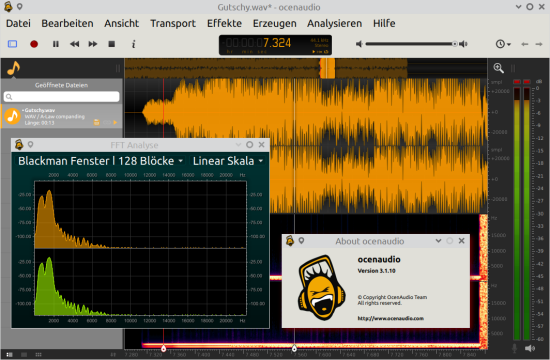
Task: Open the Ansicht menu
Action: (121, 23)
